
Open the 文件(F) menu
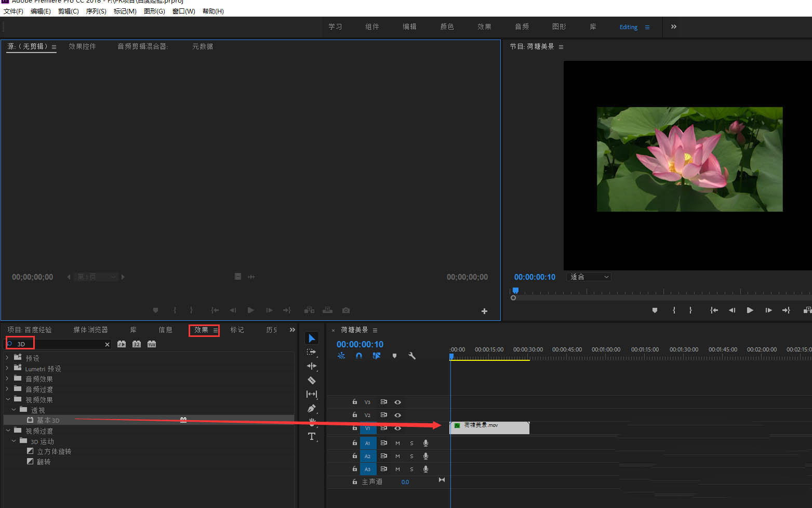coord(14,11)
